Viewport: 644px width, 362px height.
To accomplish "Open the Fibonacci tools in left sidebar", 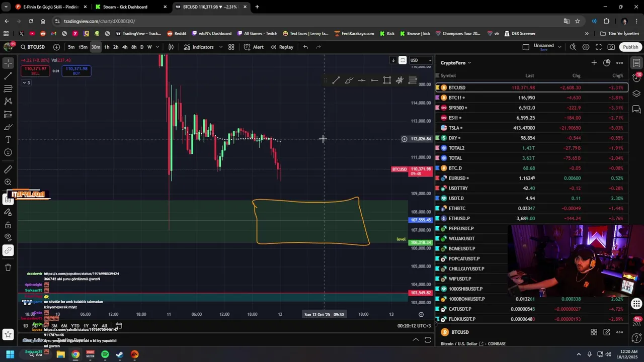I will coord(8,88).
